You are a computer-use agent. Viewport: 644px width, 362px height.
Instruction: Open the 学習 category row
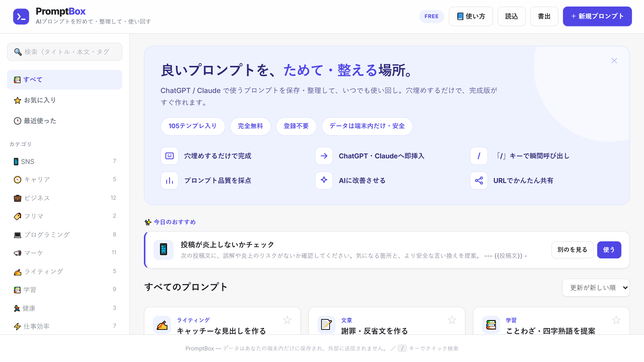coord(65,290)
